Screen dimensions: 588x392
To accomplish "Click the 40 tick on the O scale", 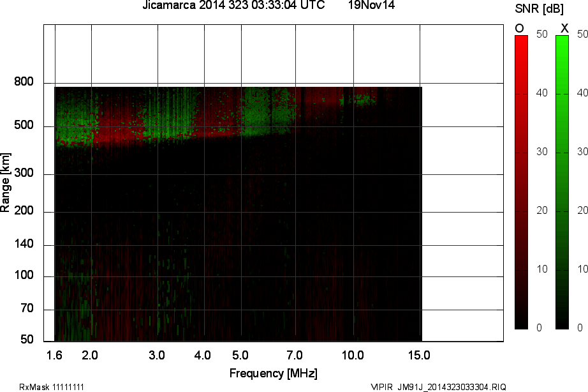I will (x=542, y=93).
